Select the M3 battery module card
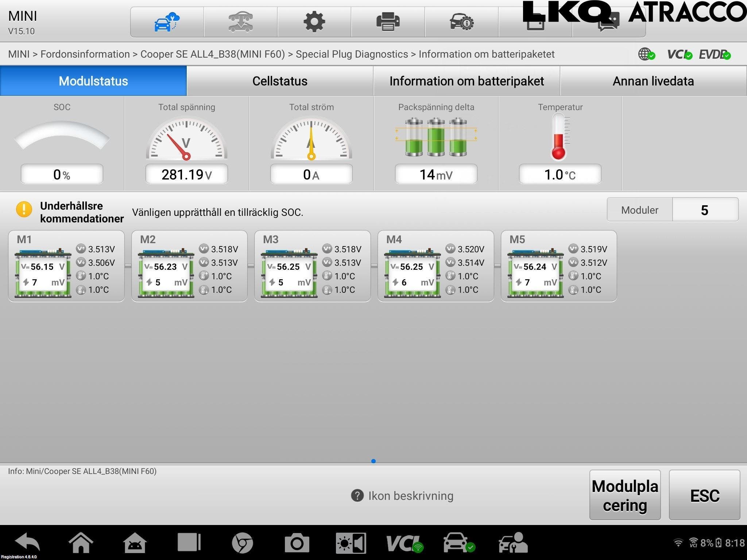 click(313, 266)
